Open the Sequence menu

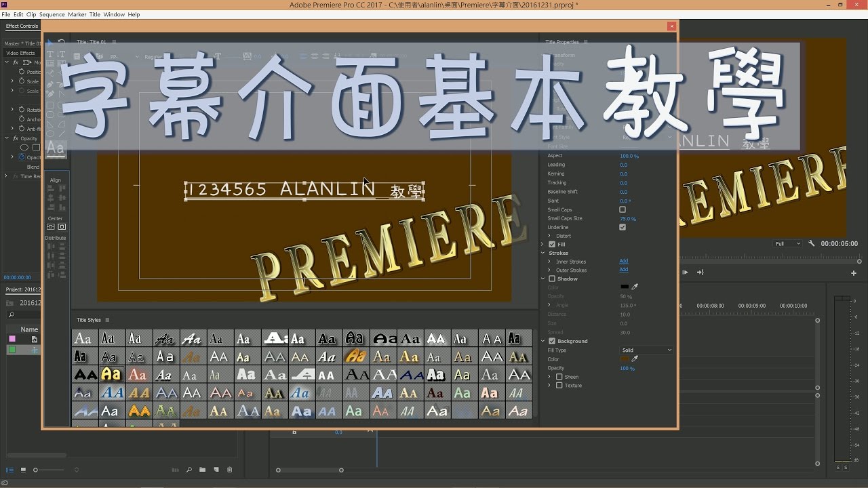coord(52,14)
